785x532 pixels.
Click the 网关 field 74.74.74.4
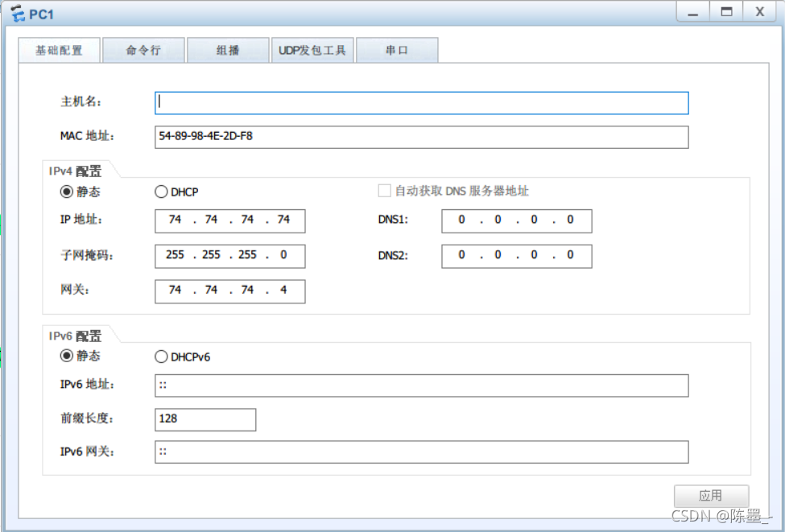pyautogui.click(x=229, y=291)
